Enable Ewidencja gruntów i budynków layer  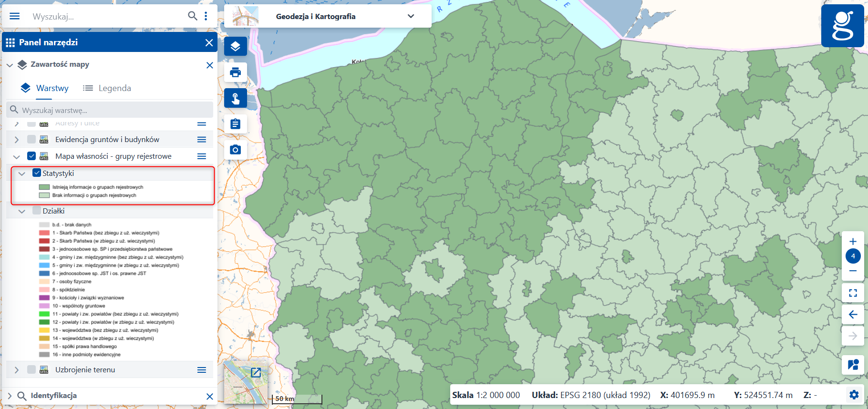(31, 139)
